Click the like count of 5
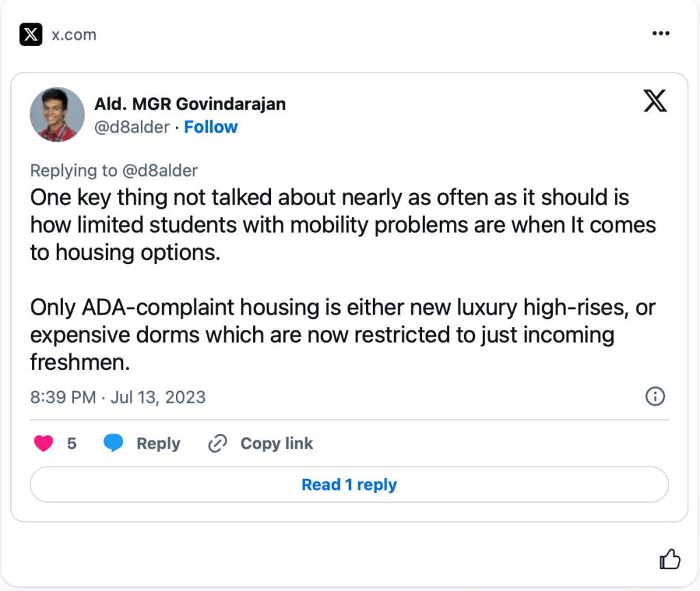 click(72, 444)
